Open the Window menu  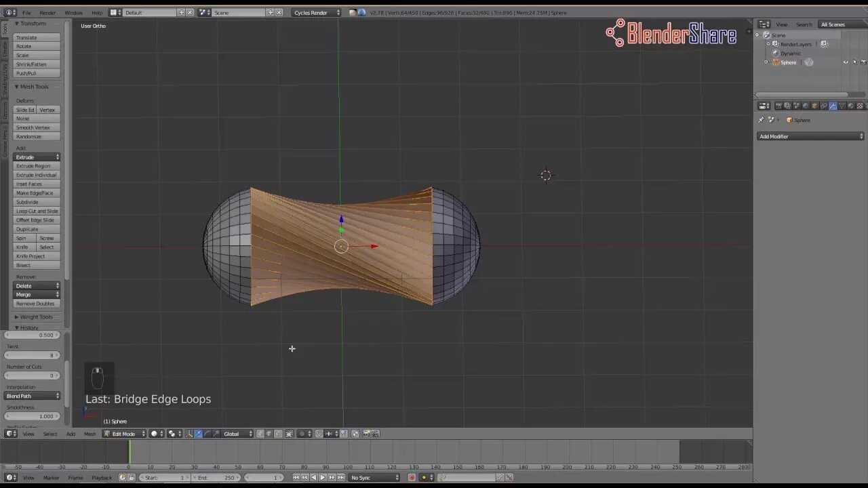point(73,12)
